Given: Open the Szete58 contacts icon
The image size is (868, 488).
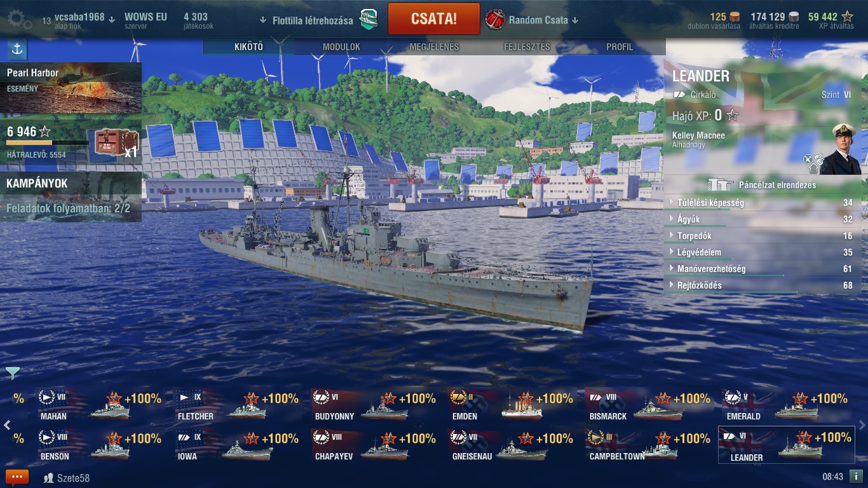Looking at the screenshot, I should pyautogui.click(x=48, y=478).
